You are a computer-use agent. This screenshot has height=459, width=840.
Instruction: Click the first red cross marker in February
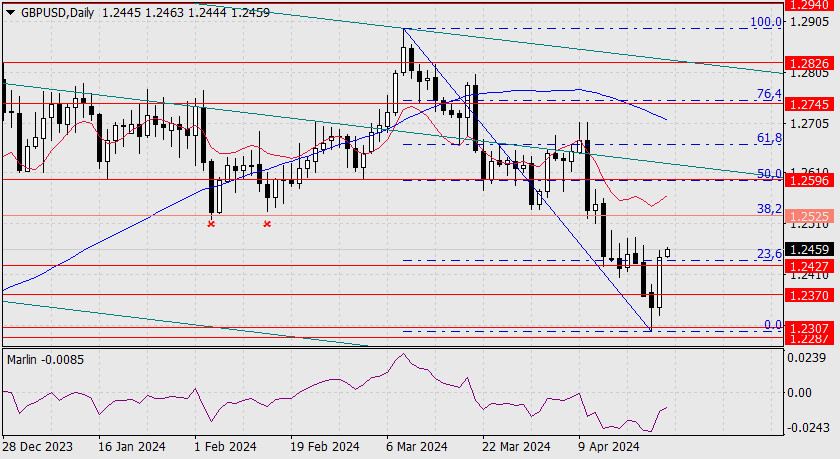click(x=211, y=224)
